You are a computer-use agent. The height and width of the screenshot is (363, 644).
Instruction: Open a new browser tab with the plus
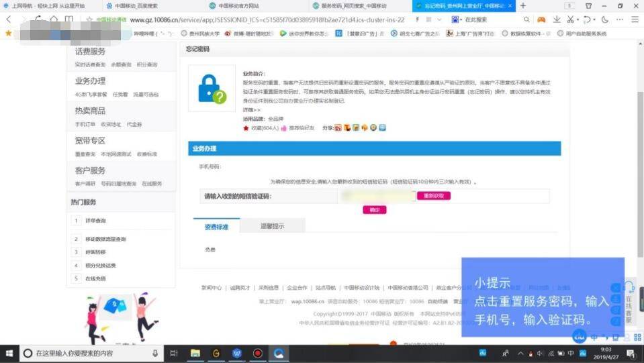523,6
